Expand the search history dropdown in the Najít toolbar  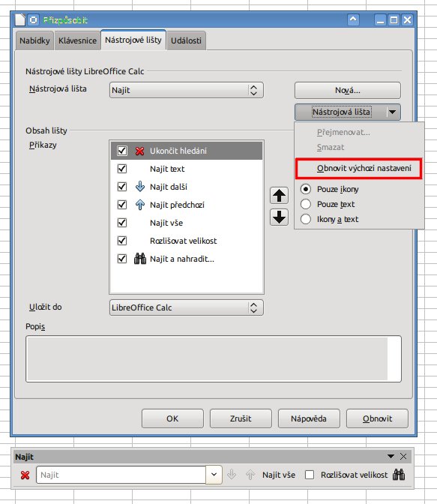point(214,475)
